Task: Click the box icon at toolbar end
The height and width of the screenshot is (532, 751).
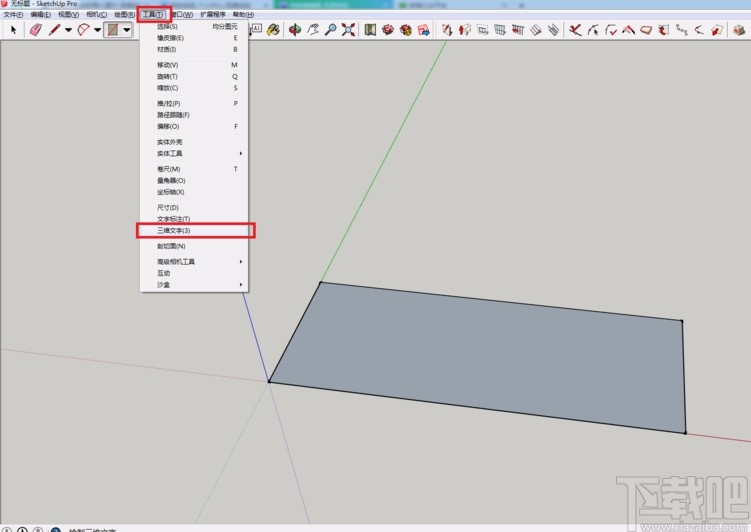Action: tap(739, 30)
